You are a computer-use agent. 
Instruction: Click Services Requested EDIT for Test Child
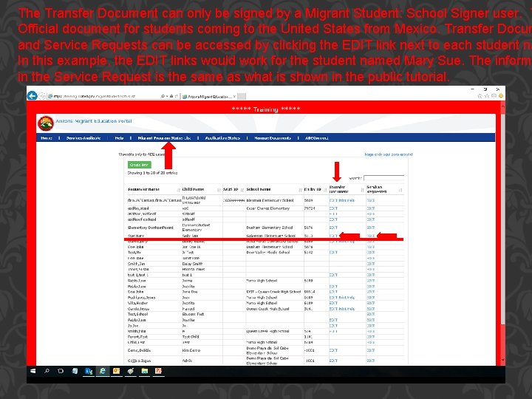click(x=370, y=337)
